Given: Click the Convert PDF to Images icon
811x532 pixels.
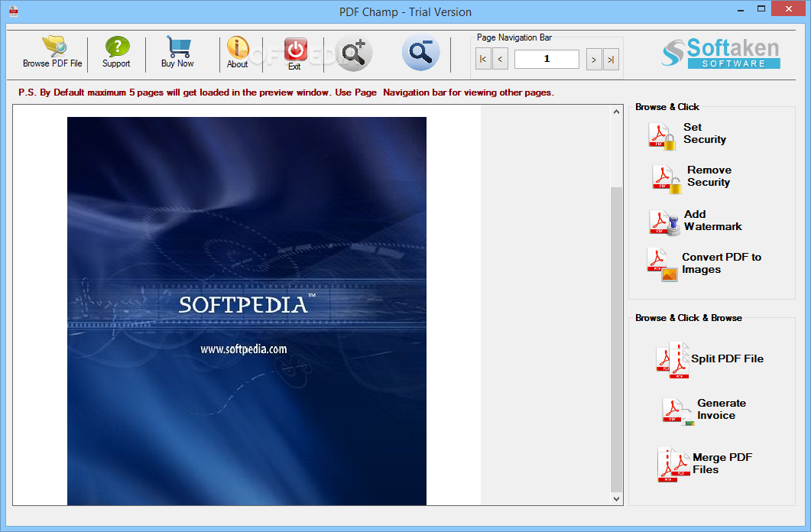Looking at the screenshot, I should click(662, 264).
